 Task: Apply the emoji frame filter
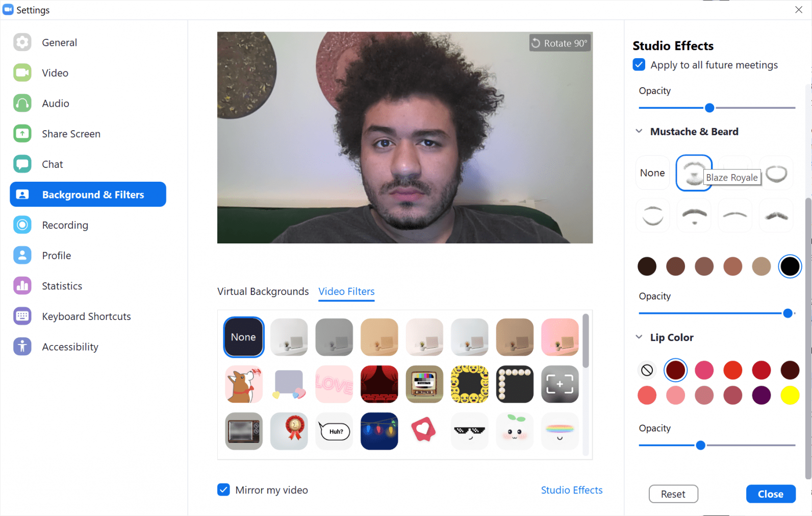[469, 384]
